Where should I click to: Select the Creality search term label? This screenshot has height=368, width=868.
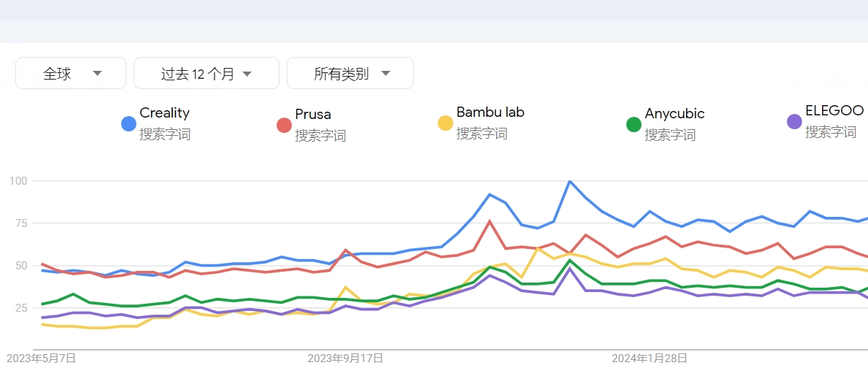[x=164, y=113]
